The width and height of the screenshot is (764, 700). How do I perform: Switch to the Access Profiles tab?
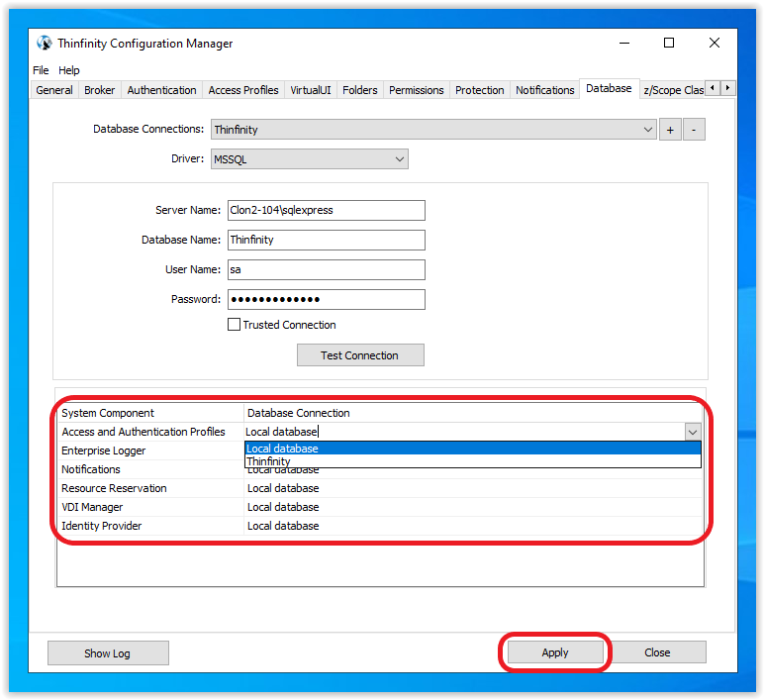click(243, 90)
